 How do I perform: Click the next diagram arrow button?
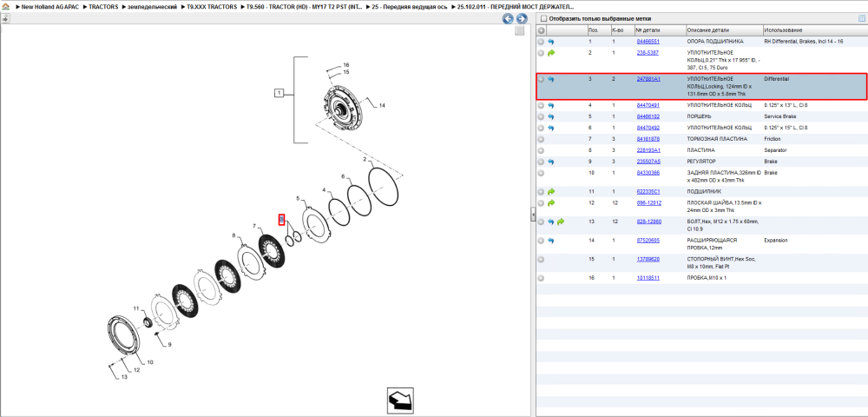coord(520,19)
